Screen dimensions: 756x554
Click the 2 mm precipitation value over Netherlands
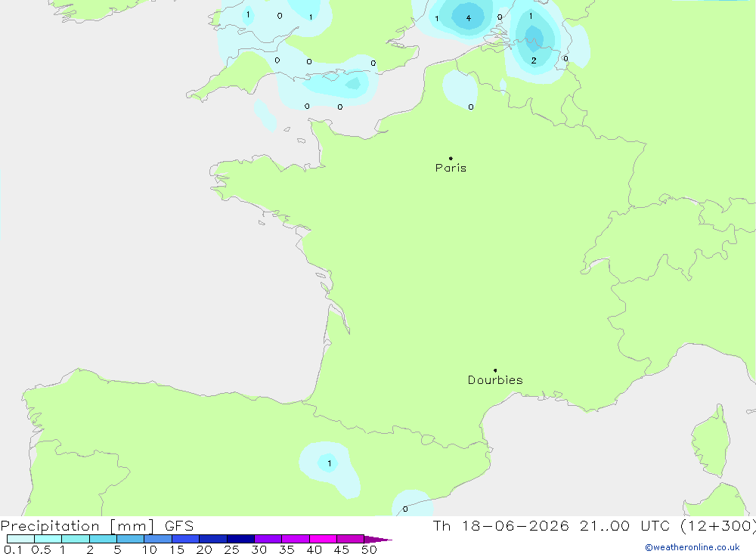(x=533, y=60)
